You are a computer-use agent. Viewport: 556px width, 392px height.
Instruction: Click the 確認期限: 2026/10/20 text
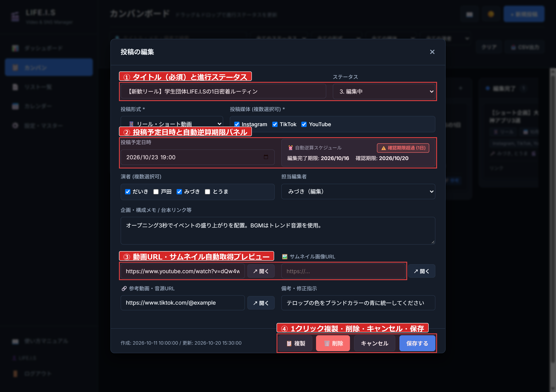(x=382, y=158)
